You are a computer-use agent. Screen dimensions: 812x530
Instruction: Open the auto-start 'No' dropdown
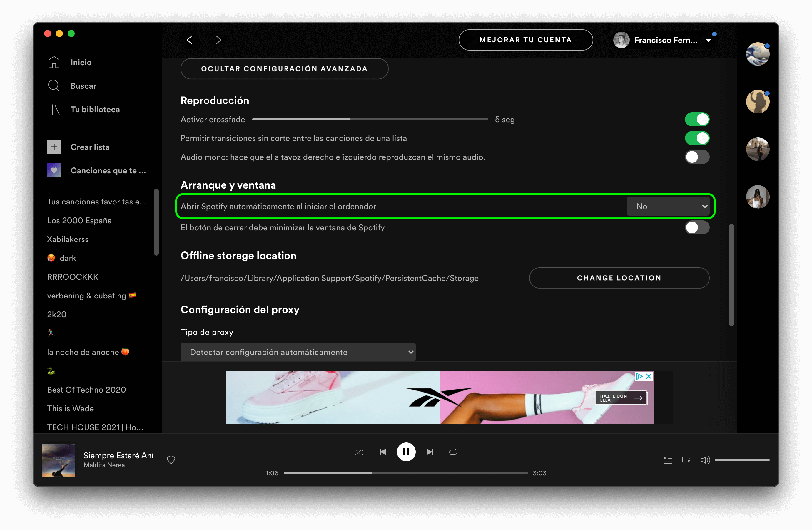coord(669,206)
